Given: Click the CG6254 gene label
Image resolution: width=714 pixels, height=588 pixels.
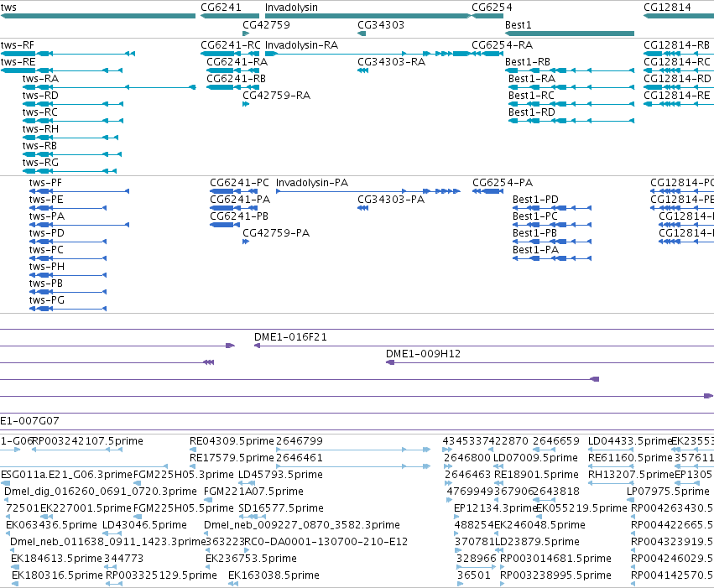Looking at the screenshot, I should pyautogui.click(x=492, y=8).
